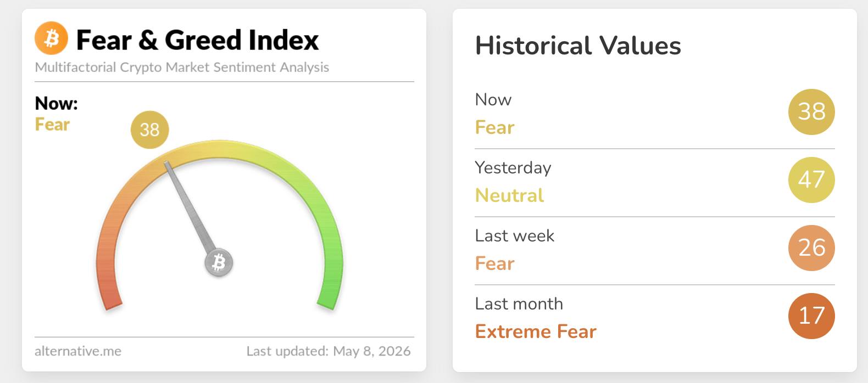Image resolution: width=868 pixels, height=383 pixels.
Task: Select the Neutral label under Yesterday
Action: [510, 195]
